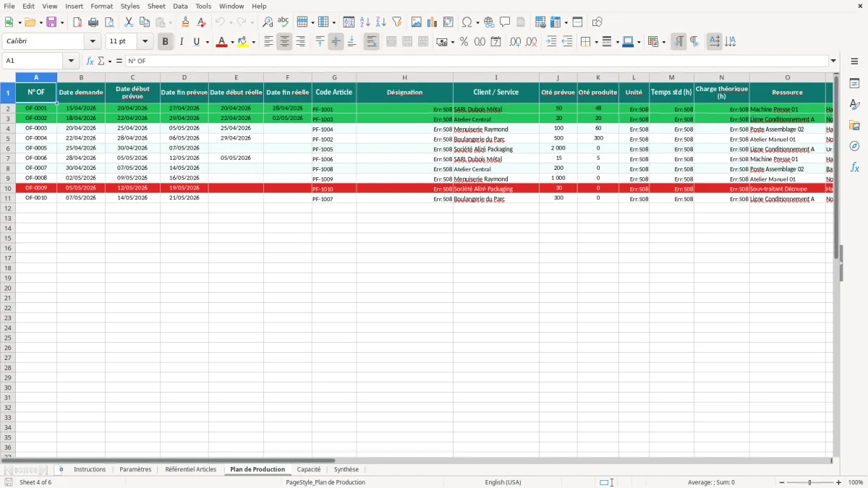Expand the formula bar arrow

833,61
